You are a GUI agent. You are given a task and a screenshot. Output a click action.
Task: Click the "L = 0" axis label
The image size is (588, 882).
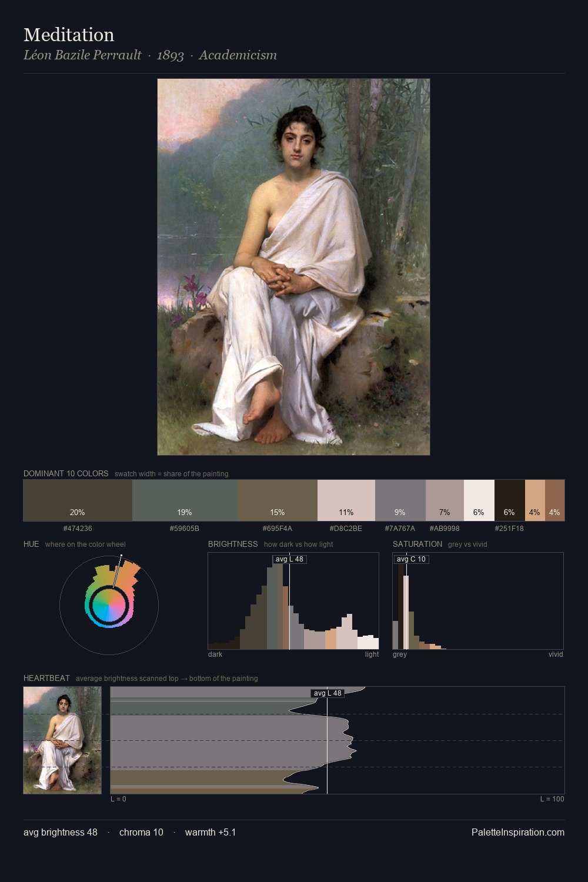pyautogui.click(x=118, y=799)
